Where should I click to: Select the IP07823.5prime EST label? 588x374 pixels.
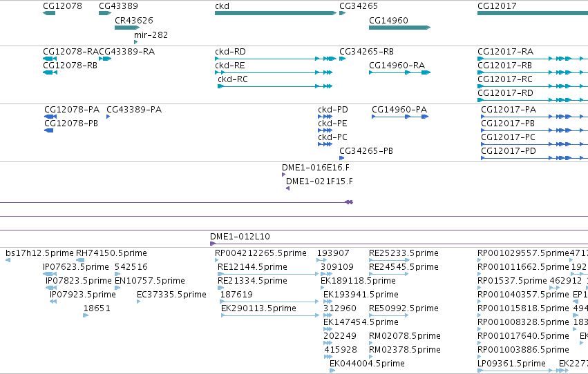coord(79,281)
